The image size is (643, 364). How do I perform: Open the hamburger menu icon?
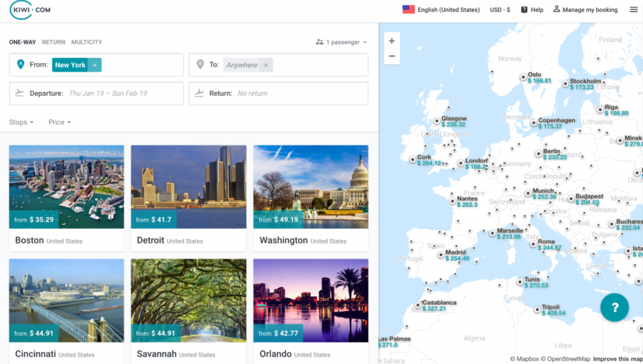633,10
